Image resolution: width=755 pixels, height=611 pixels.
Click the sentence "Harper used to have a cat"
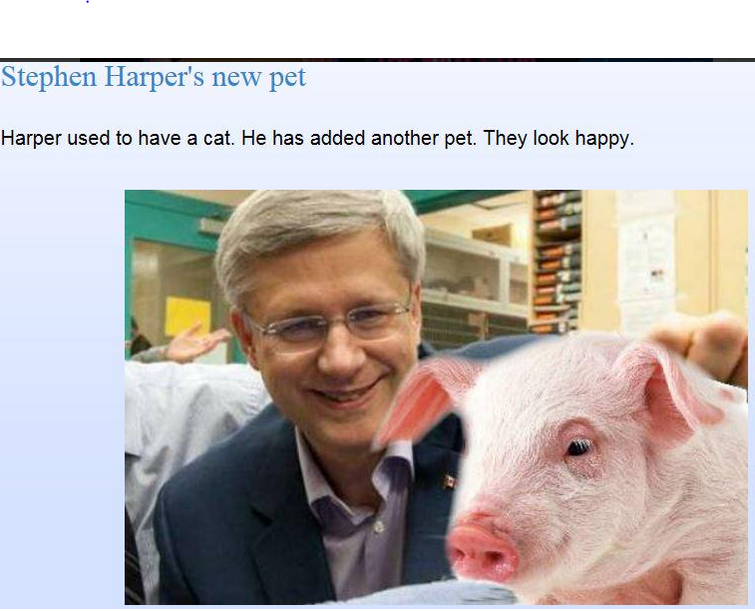(x=118, y=138)
